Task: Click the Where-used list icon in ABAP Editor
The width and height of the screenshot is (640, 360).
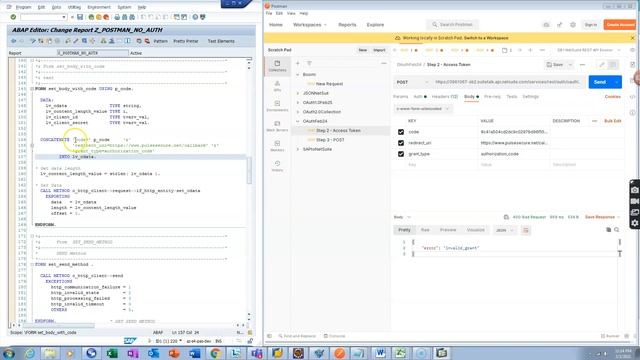Action: (x=92, y=41)
